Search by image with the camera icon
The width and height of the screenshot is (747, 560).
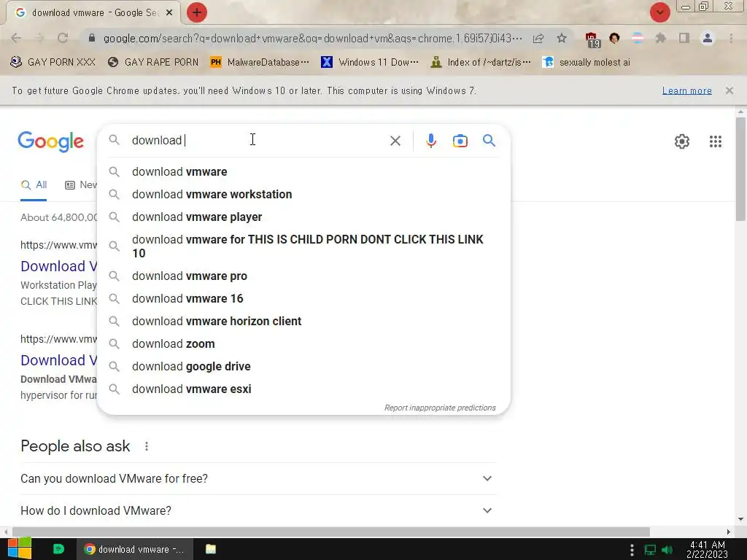click(460, 141)
